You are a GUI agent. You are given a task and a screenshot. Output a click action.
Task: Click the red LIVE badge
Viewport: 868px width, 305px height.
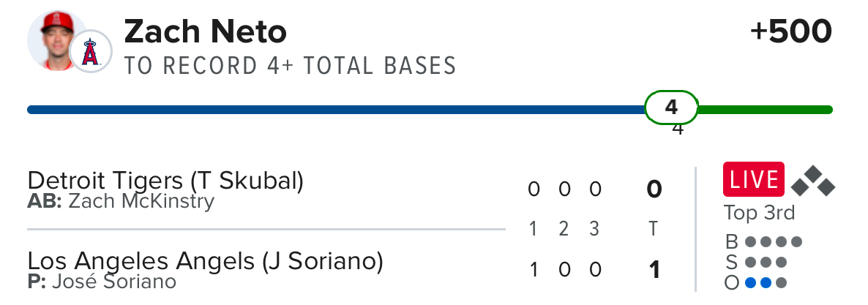tap(753, 179)
